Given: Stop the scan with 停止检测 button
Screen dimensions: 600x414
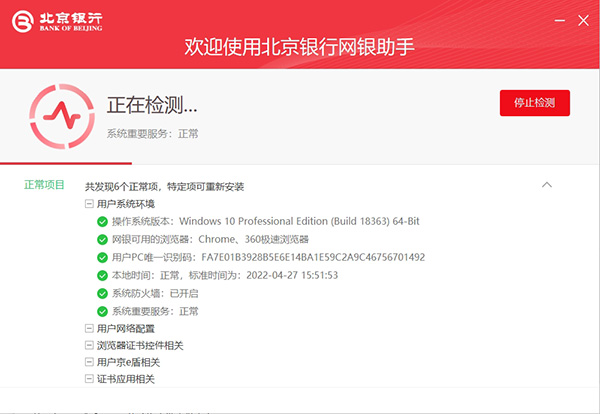Looking at the screenshot, I should point(535,103).
